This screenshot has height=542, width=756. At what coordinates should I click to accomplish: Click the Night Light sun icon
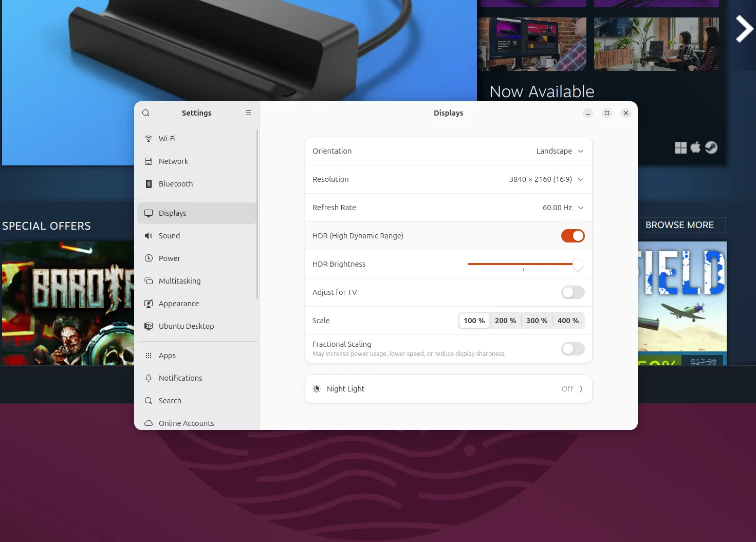(x=317, y=389)
